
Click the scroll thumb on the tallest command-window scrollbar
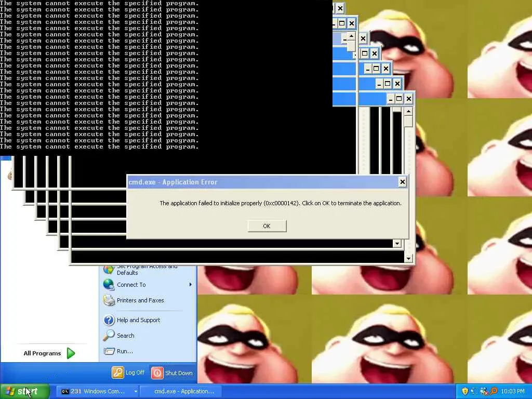(x=408, y=122)
